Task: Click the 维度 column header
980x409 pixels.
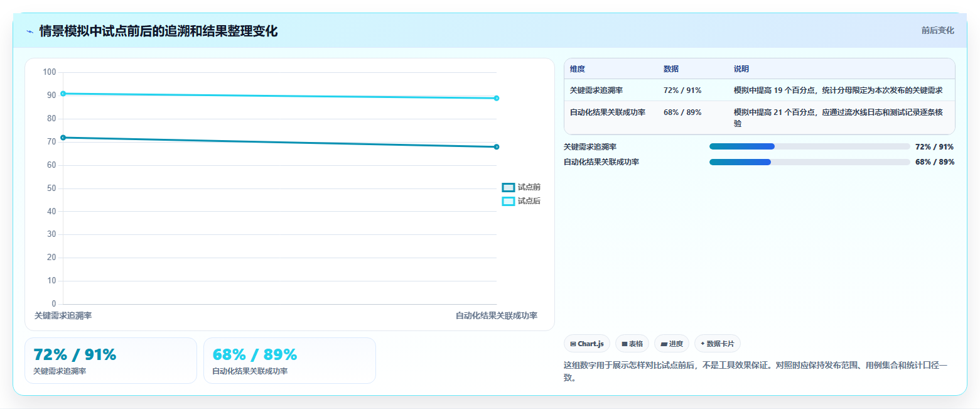Action: 578,69
